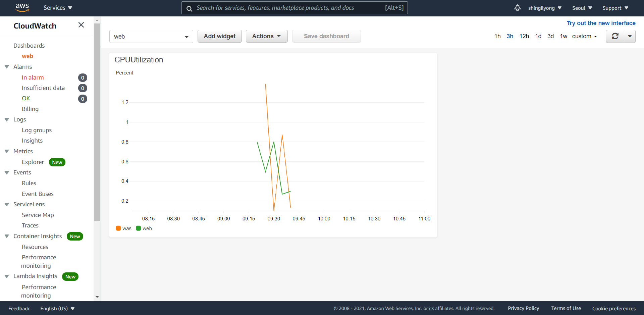Open Lambda Insights Performance monitoring
This screenshot has width=644, height=315.
pos(39,291)
